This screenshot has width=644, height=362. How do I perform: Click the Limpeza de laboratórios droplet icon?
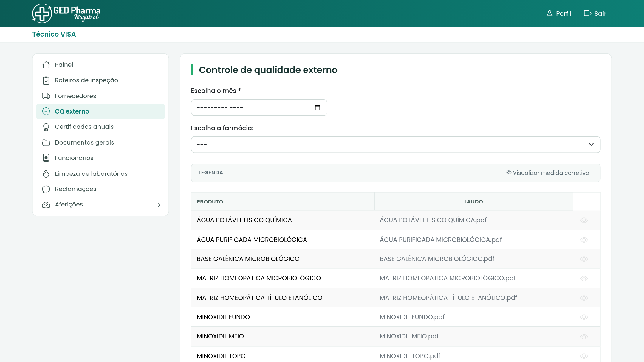tap(46, 174)
